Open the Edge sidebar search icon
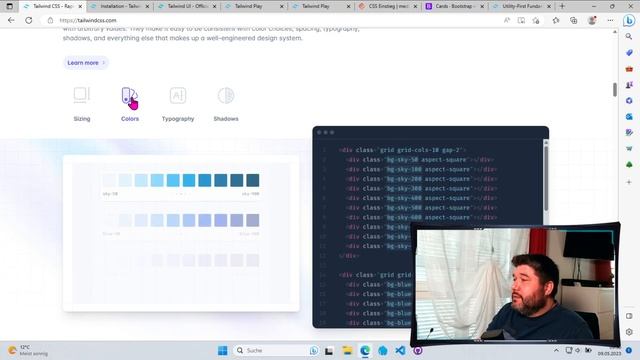The width and height of the screenshot is (640, 360). 629,36
